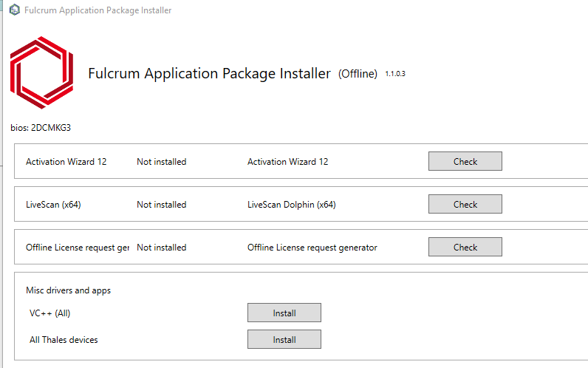
Task: Click the window title 'Fulcrum Application Package Installer'
Action: click(98, 10)
